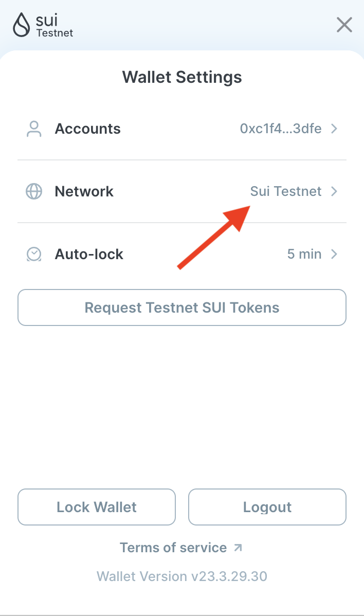
Task: Click the 5 min auto-lock value
Action: (x=304, y=254)
